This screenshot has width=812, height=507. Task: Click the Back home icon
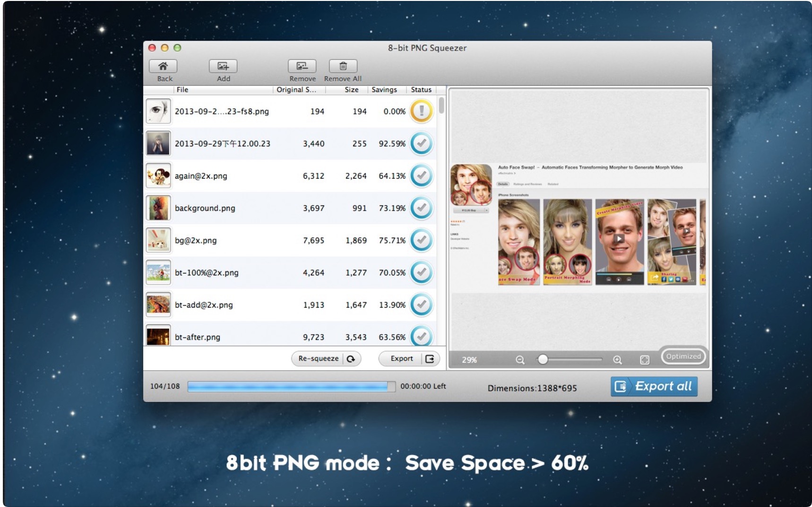coord(163,66)
